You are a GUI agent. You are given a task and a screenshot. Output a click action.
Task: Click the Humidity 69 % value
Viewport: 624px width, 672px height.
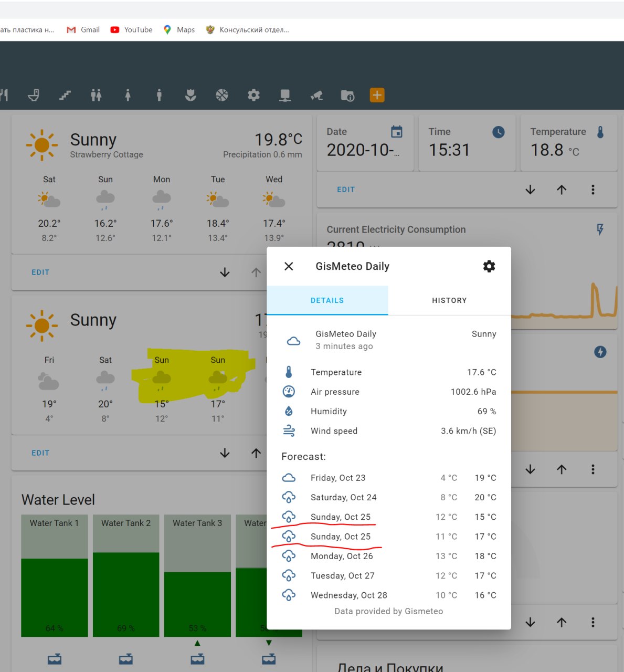(486, 412)
